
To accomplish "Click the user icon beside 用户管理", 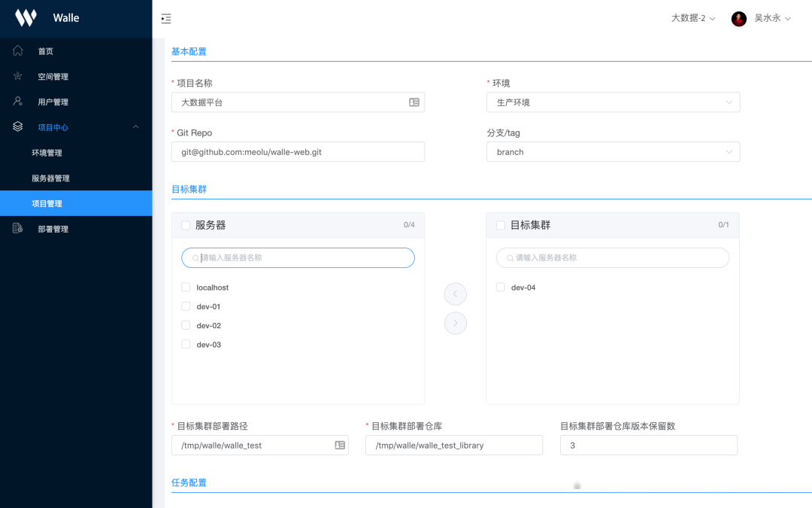I will [18, 102].
